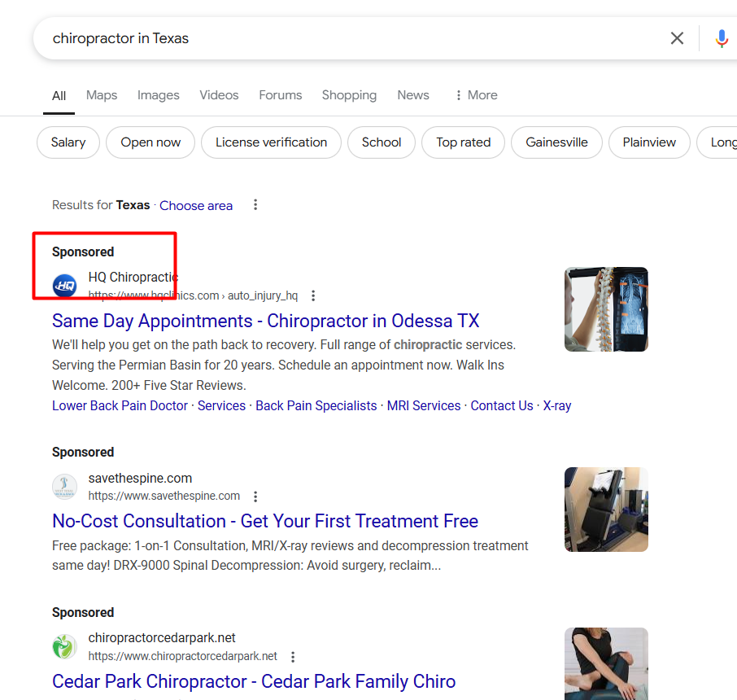Open the Contact Us sitelink
The image size is (737, 700).
pos(502,405)
